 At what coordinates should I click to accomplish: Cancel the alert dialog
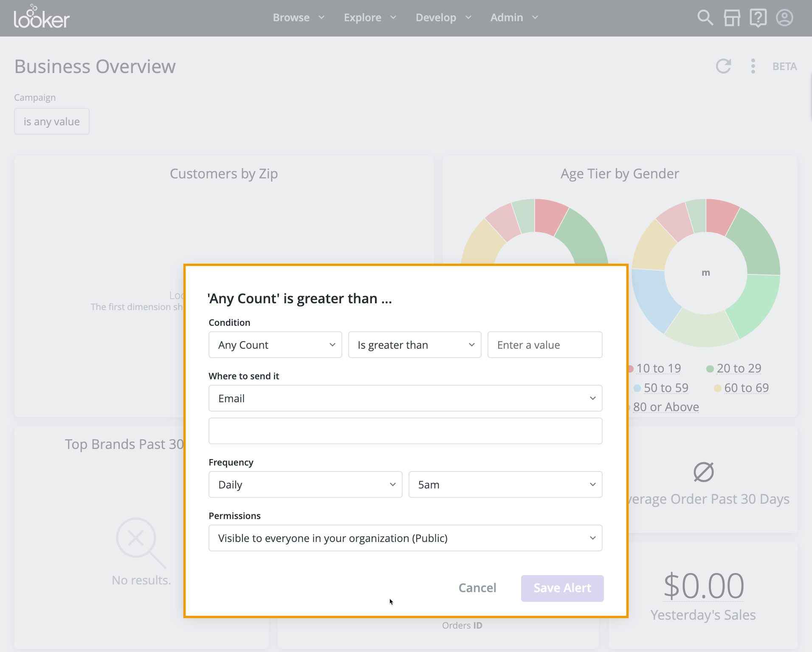(477, 588)
